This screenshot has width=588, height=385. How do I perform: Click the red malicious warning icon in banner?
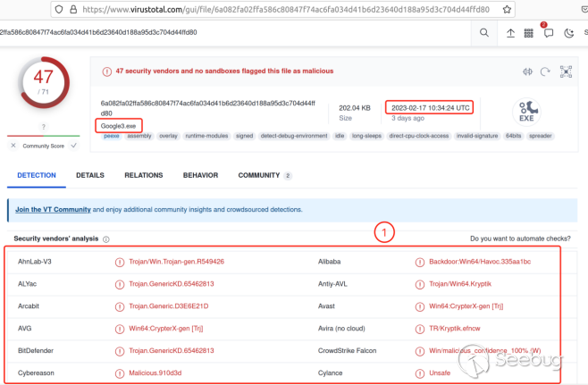click(107, 71)
